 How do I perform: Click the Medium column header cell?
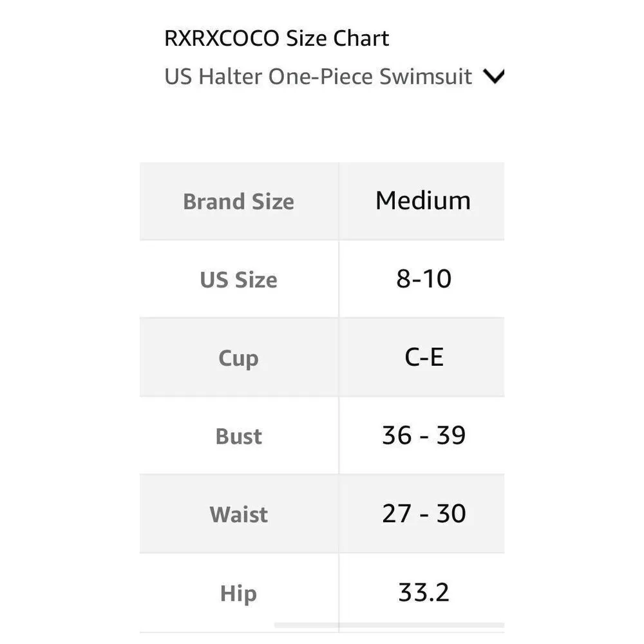point(423,201)
